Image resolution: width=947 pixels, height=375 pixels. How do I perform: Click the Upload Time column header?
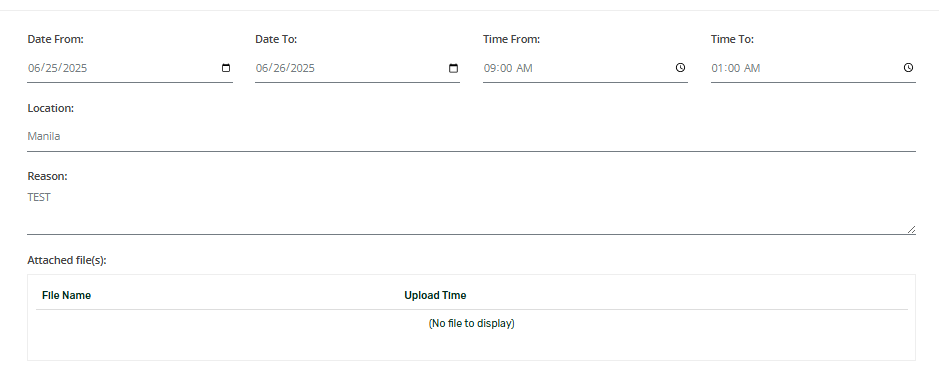coord(435,295)
